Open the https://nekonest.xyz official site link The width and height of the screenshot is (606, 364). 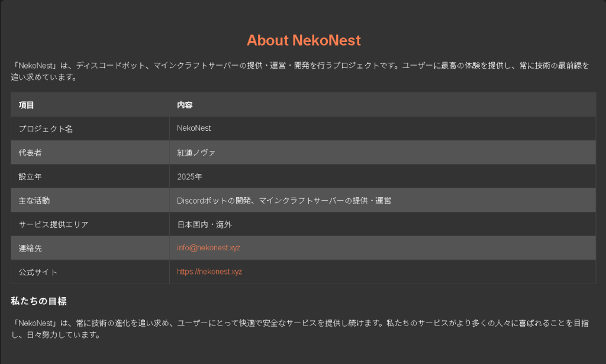click(209, 272)
